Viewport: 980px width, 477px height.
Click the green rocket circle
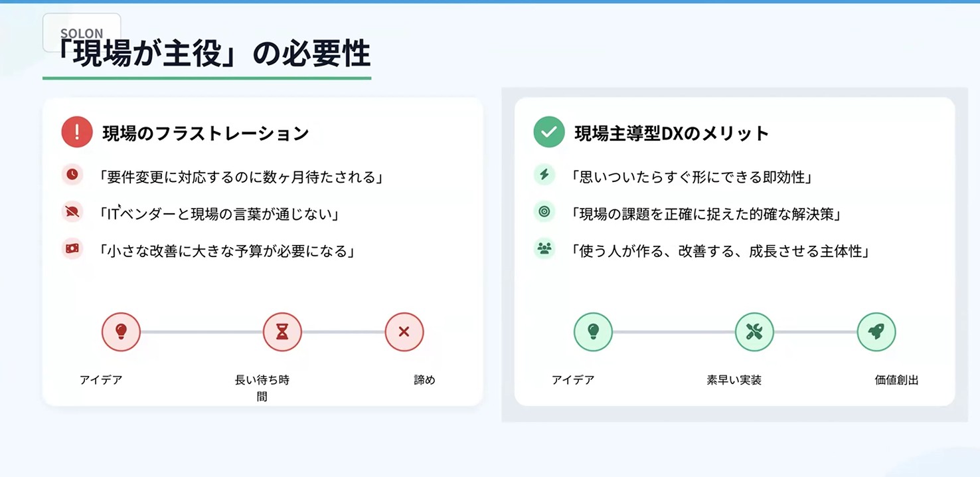pos(876,332)
